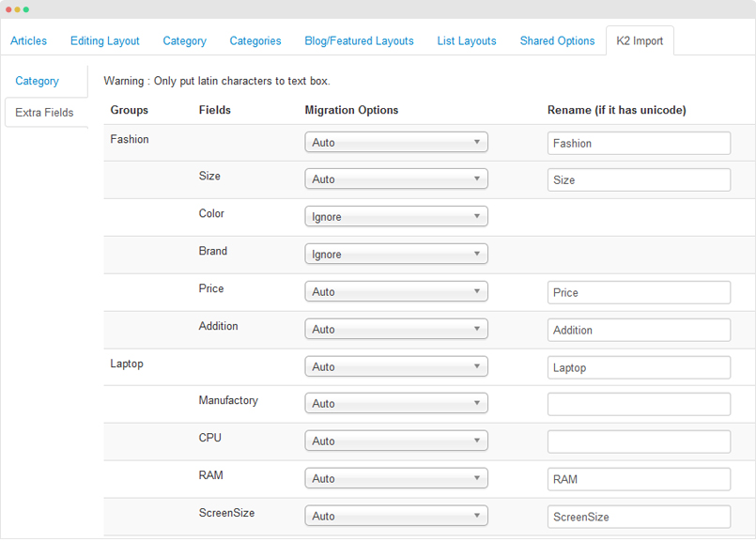The height and width of the screenshot is (542, 756).
Task: Open the Category side tab
Action: click(38, 81)
